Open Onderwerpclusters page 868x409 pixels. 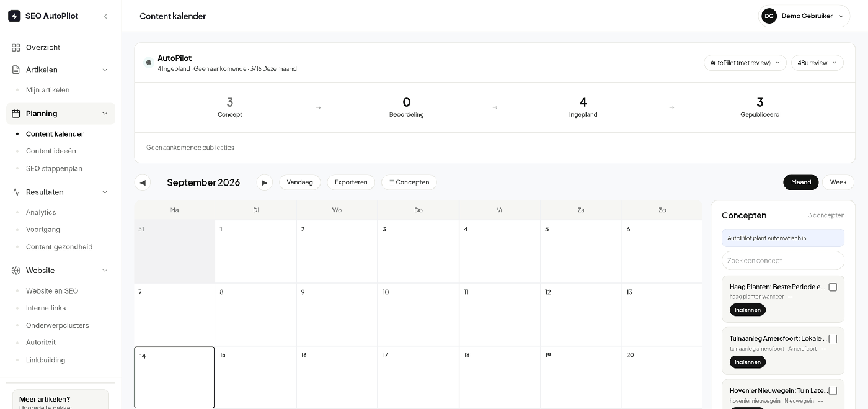click(x=57, y=325)
